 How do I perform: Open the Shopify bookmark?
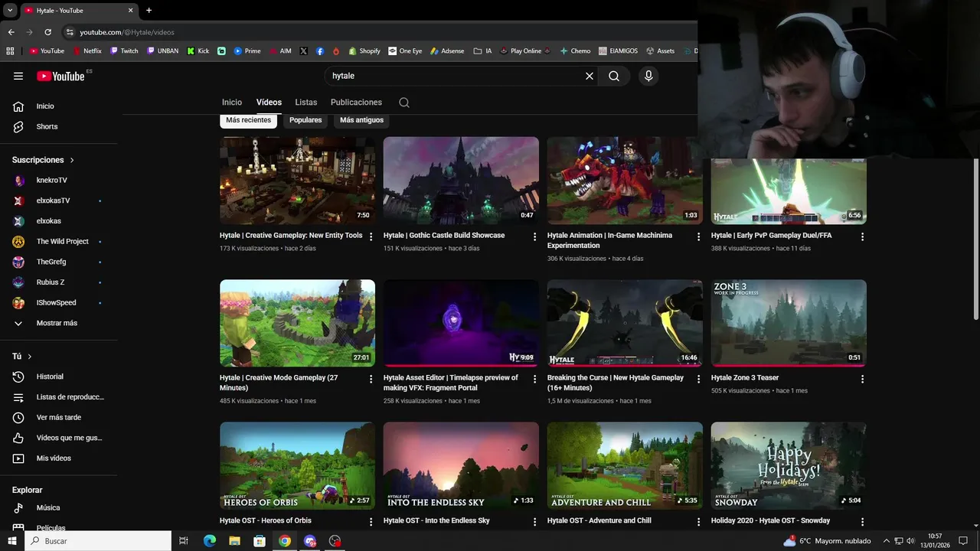pyautogui.click(x=364, y=51)
